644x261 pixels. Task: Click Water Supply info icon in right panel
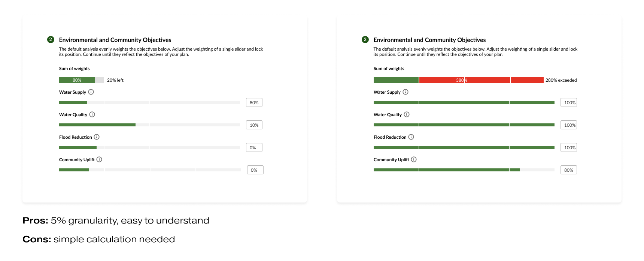pyautogui.click(x=405, y=92)
